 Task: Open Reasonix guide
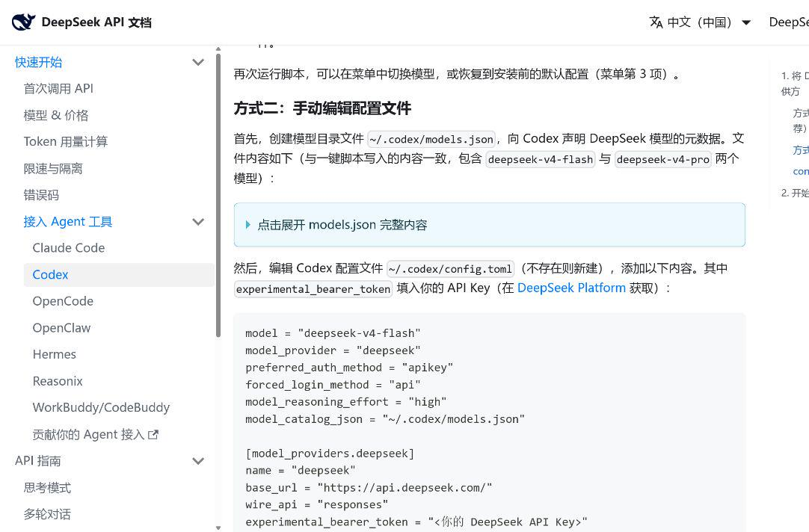coord(58,381)
